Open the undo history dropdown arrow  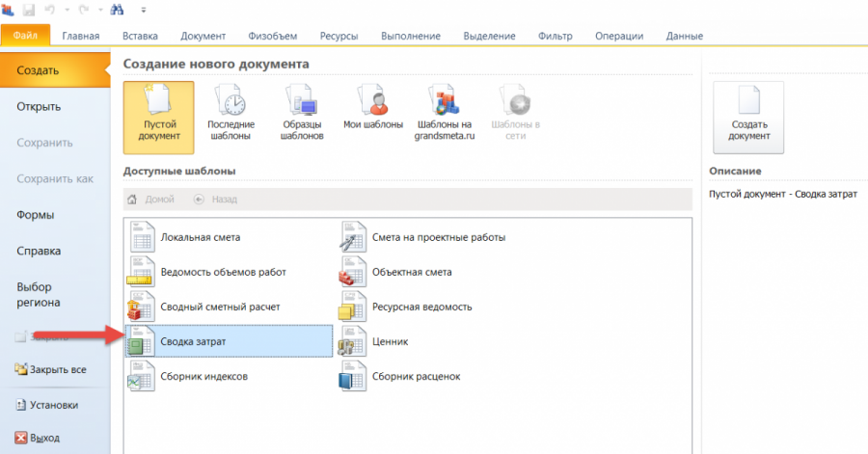click(67, 10)
